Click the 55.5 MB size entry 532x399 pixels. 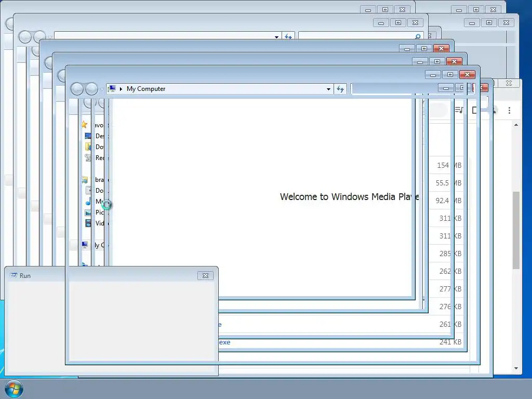[x=448, y=183]
